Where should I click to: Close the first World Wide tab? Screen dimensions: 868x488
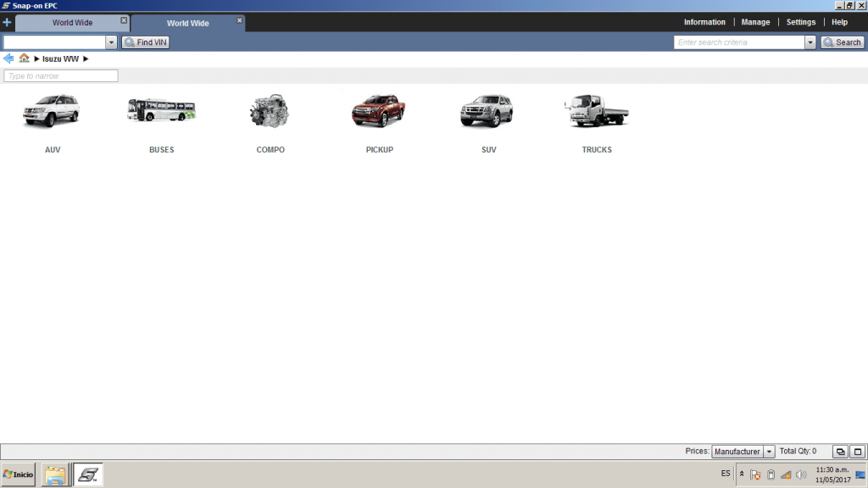tap(124, 20)
